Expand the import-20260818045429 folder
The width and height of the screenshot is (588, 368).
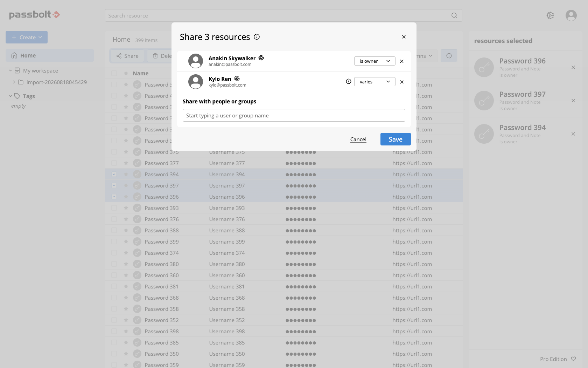click(14, 82)
